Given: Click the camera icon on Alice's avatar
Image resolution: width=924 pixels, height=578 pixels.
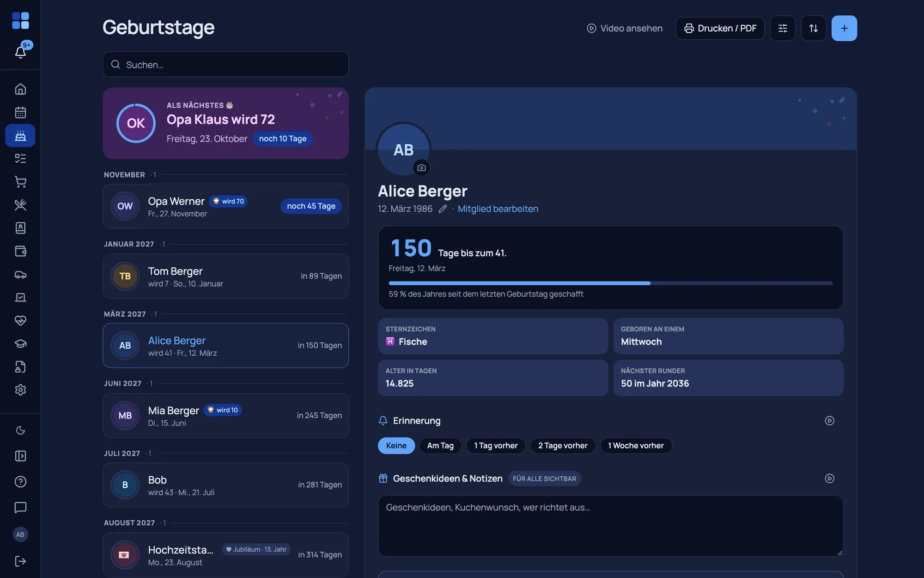Looking at the screenshot, I should pos(421,167).
